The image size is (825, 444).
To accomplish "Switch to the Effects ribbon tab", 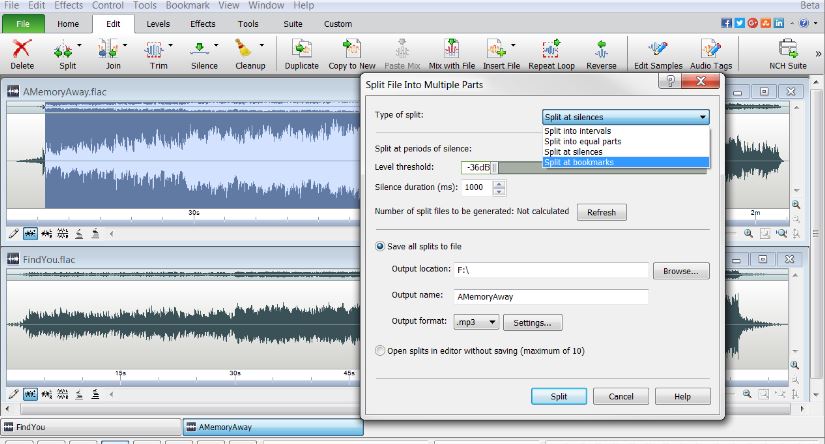I will pyautogui.click(x=203, y=24).
